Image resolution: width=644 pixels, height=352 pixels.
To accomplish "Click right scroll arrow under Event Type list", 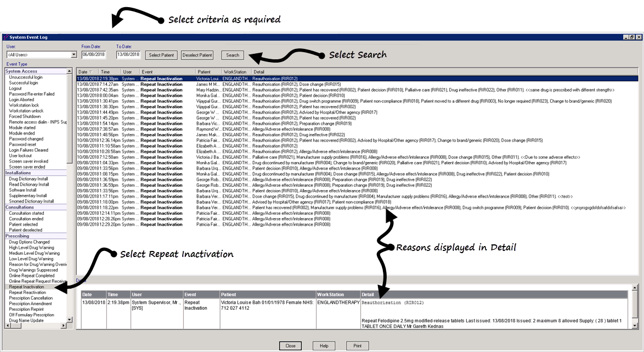I will [63, 326].
